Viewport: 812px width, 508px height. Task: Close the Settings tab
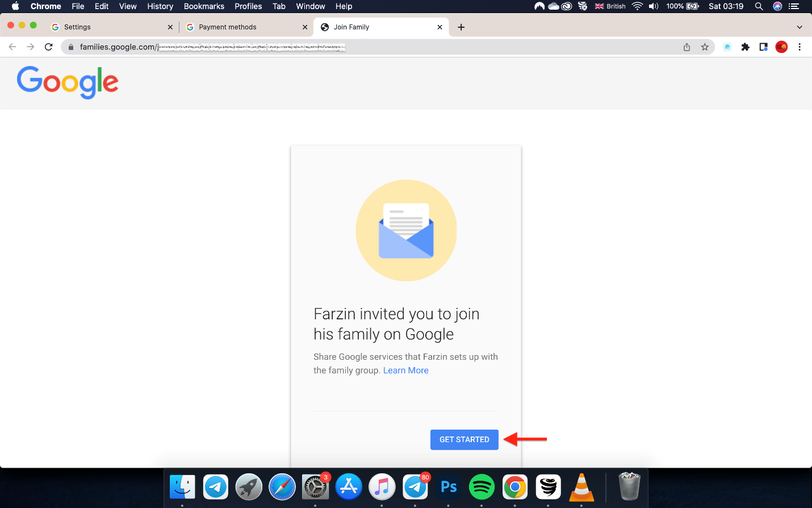point(170,27)
